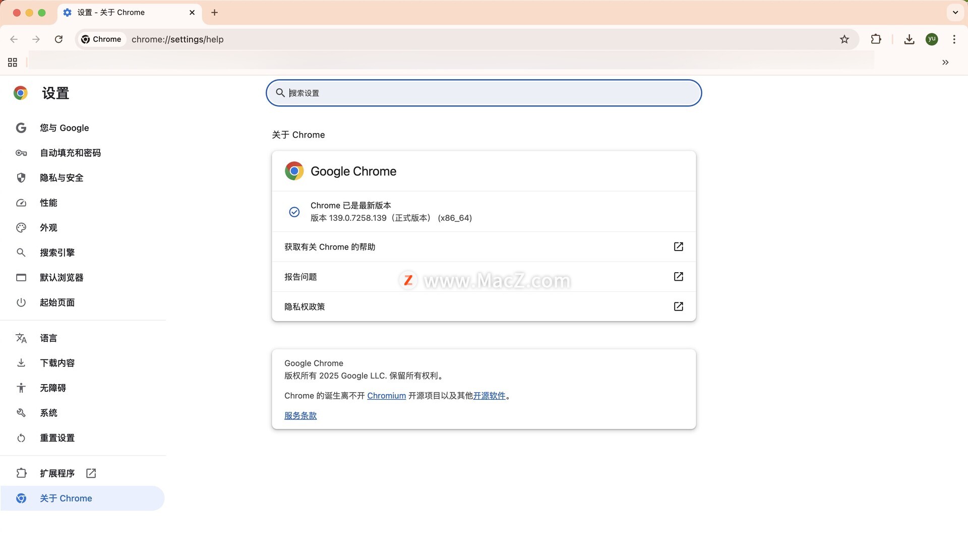Open the 服务条款 link
The height and width of the screenshot is (560, 968).
pos(300,416)
